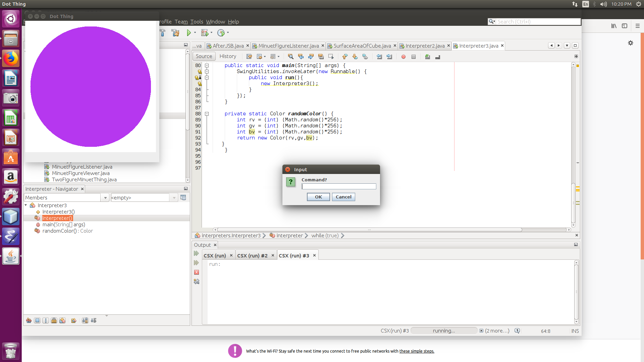Click Sort by Source icon in Navigator
Image resolution: width=644 pixels, height=362 pixels.
(94, 321)
